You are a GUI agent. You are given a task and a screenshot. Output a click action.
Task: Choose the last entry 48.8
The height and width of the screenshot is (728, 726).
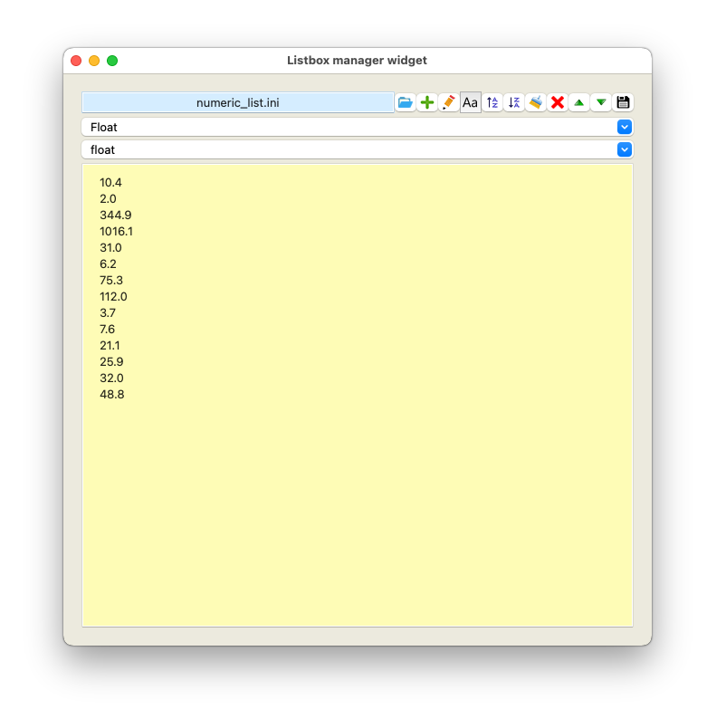click(x=111, y=394)
